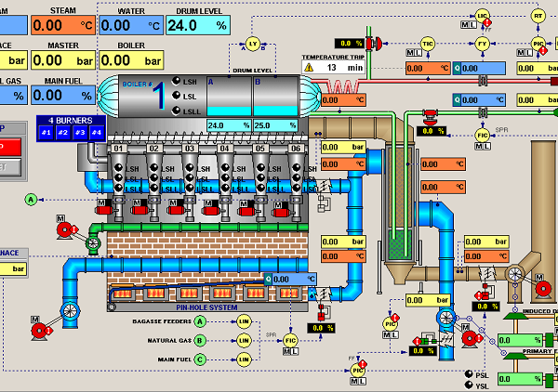This screenshot has height=392, width=558.
Task: Open the PIC controller marked PF
Action: 358,371
